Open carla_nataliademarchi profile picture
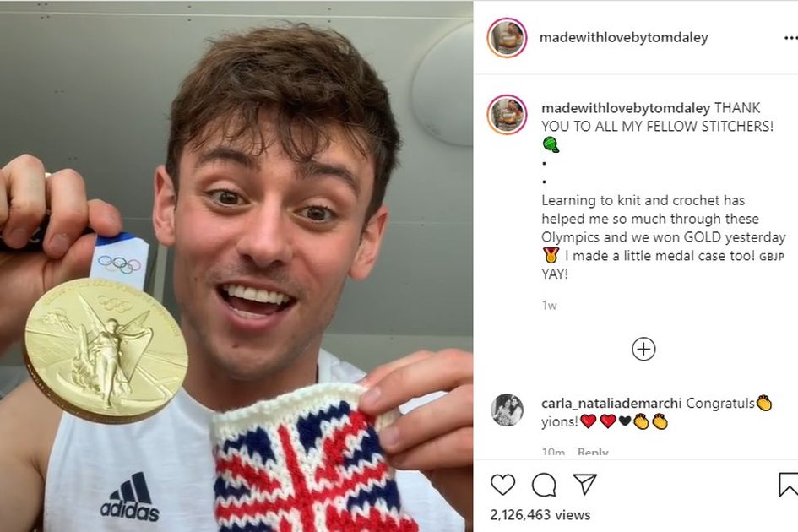 [507, 410]
